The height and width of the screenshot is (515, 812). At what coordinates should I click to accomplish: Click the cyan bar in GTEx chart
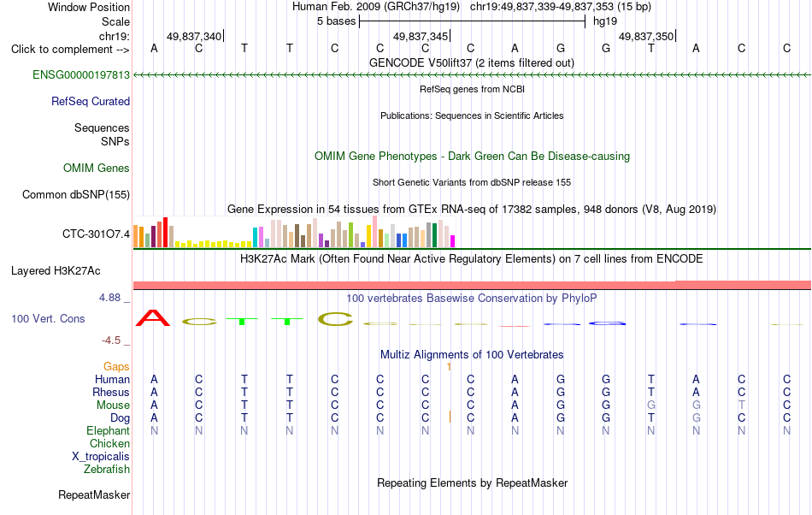[255, 237]
